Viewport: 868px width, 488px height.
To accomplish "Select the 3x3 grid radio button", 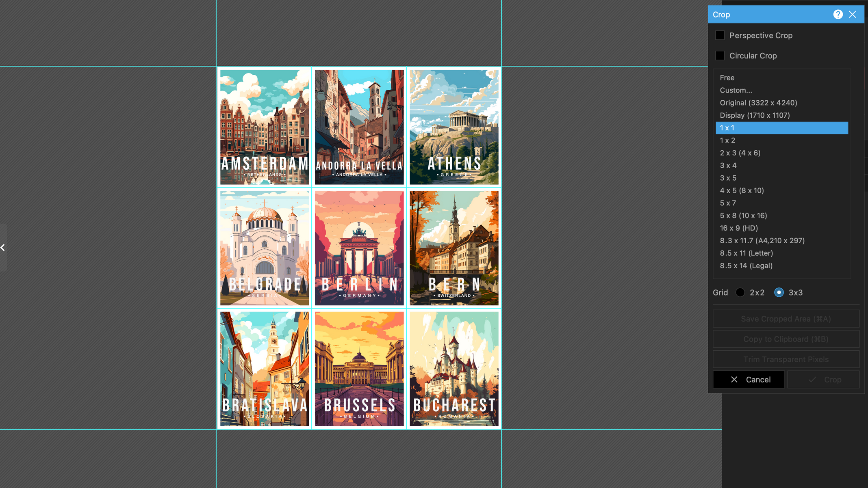I will [779, 292].
